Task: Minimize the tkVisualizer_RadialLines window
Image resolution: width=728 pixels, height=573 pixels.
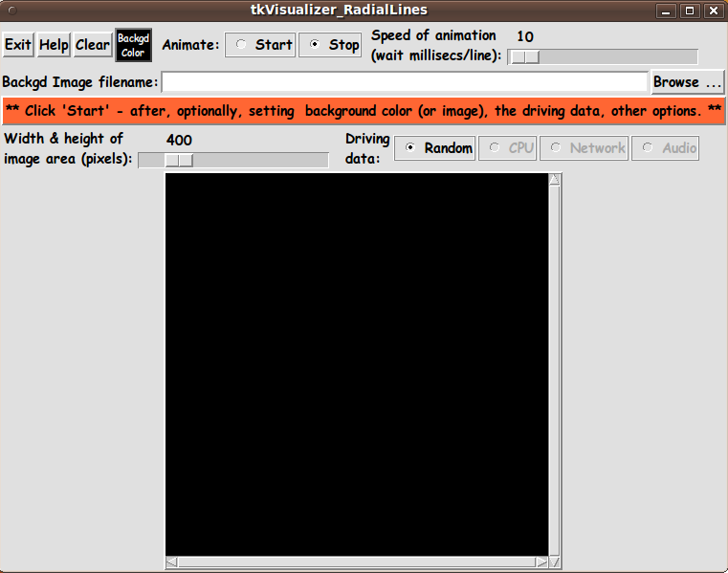Action: pos(666,11)
